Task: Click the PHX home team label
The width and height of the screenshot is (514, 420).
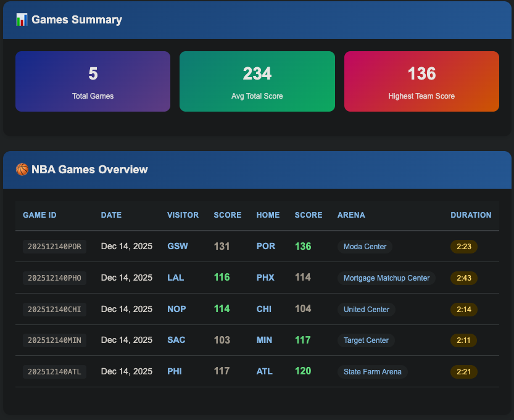Action: 265,278
